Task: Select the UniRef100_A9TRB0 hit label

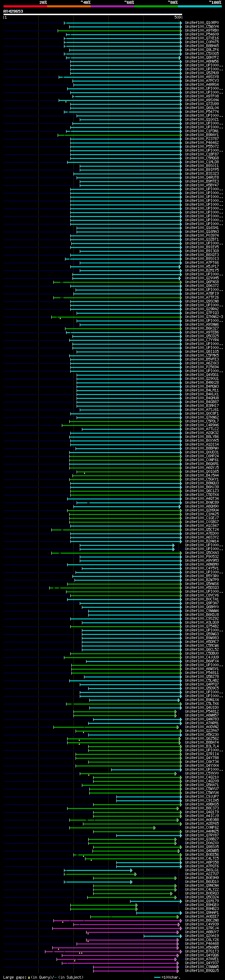Action: point(202,31)
